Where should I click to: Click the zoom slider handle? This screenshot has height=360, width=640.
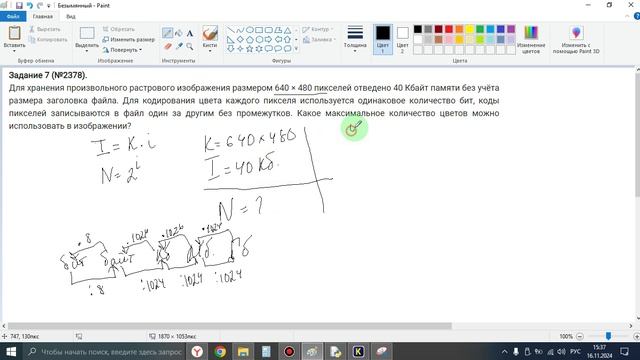(608, 336)
